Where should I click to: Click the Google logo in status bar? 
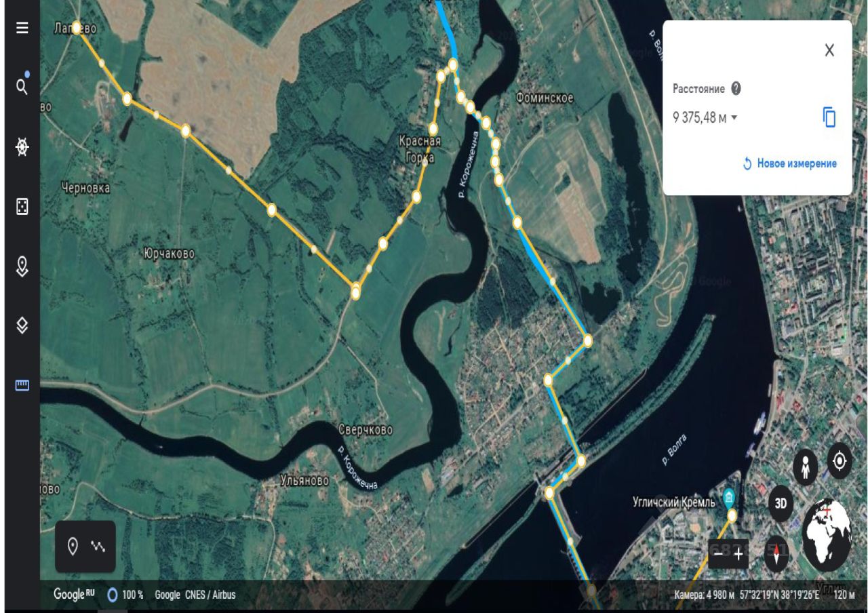point(74,595)
